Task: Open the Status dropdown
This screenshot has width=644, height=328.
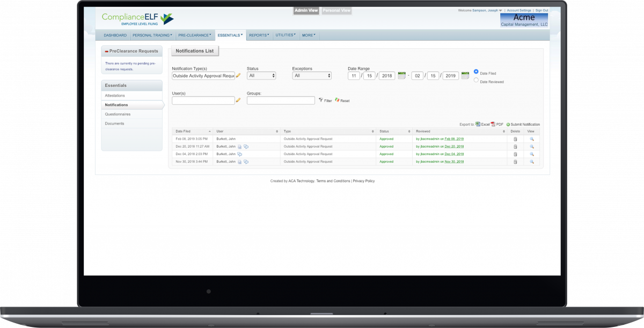Action: [261, 76]
